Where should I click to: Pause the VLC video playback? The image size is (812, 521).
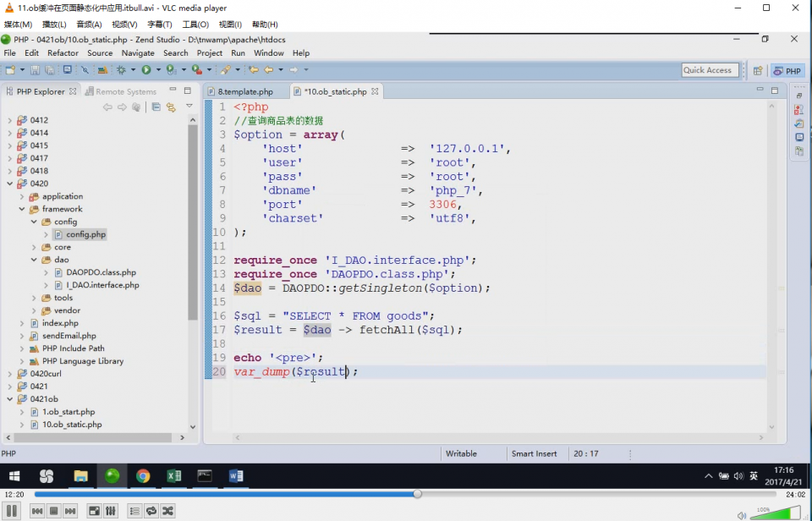click(x=11, y=511)
